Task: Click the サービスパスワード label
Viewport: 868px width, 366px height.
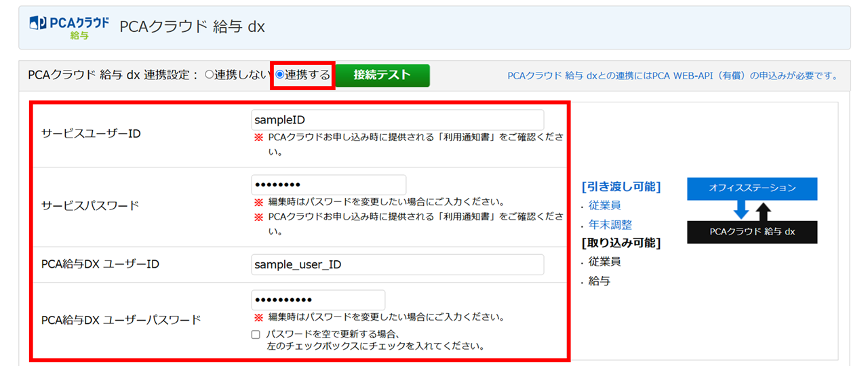Action: click(x=90, y=205)
